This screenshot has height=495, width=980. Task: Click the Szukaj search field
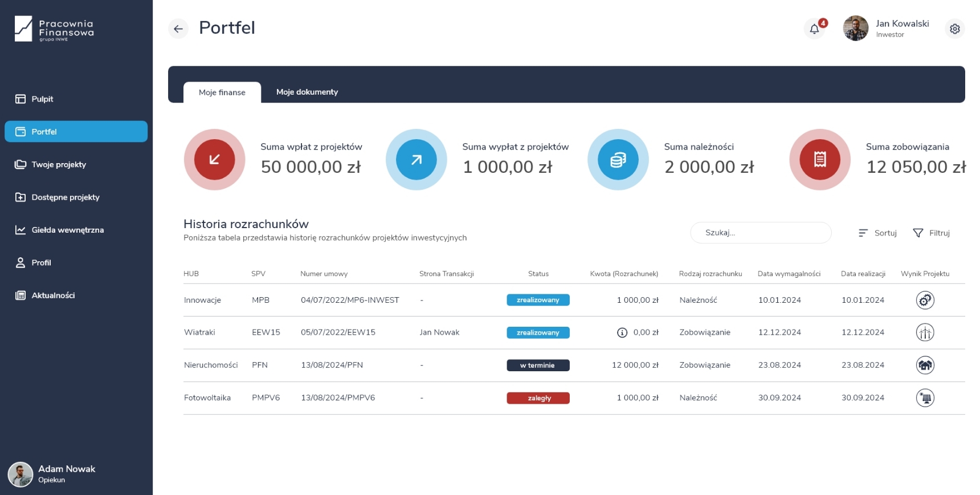[x=760, y=233]
